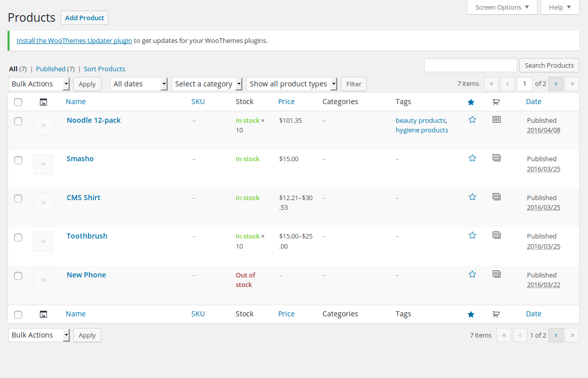Open the top Bulk Actions dropdown
588x378 pixels.
tap(39, 84)
